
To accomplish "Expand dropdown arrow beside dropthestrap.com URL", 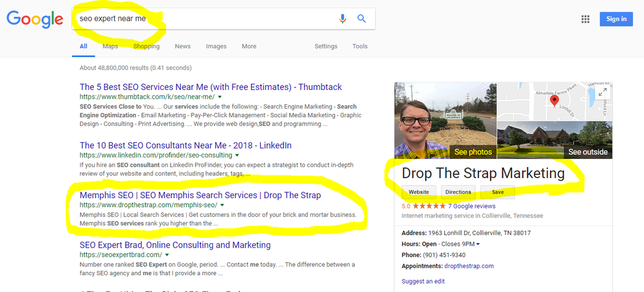I will pyautogui.click(x=222, y=205).
